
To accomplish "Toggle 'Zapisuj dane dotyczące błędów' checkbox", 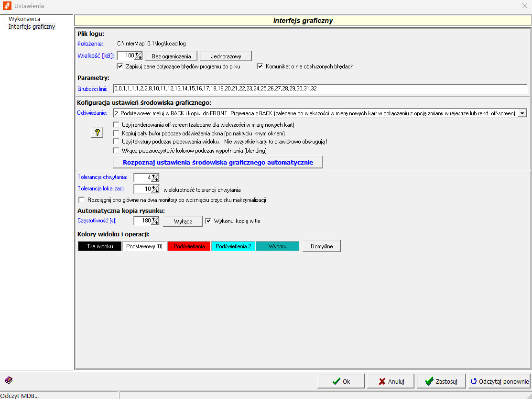I will click(x=120, y=66).
